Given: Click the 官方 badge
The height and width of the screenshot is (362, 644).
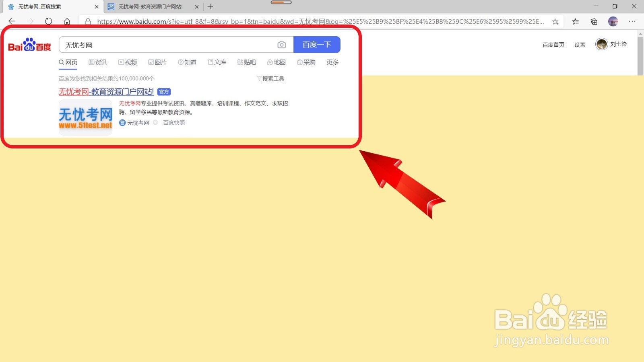Looking at the screenshot, I should (x=164, y=92).
